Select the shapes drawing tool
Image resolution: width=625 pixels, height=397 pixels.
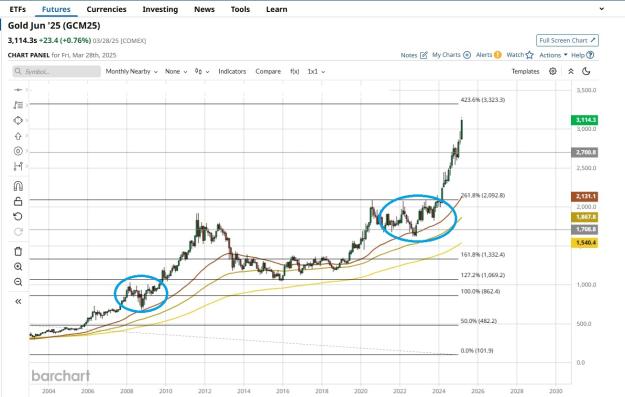coord(18,120)
